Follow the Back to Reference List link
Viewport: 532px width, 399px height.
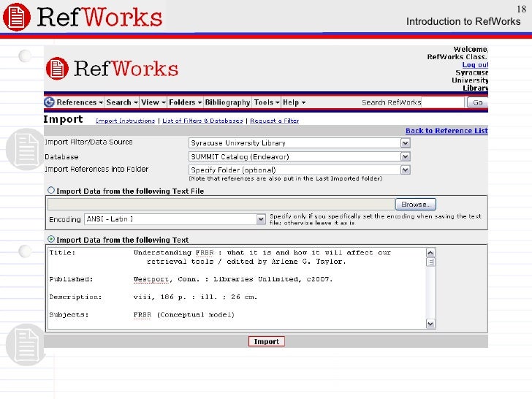446,131
